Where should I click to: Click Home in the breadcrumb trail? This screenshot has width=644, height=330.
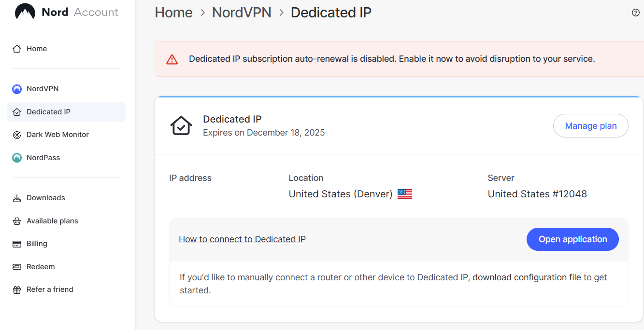(173, 13)
